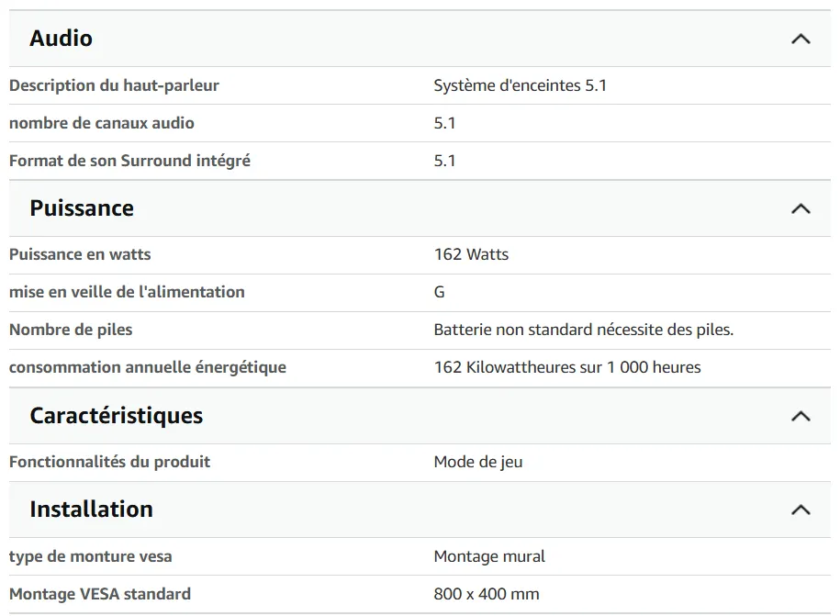Select 'mise en veille de l'alimentation' label
840x616 pixels.
pyautogui.click(x=127, y=292)
